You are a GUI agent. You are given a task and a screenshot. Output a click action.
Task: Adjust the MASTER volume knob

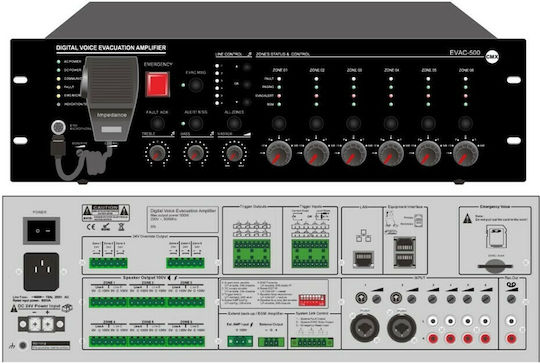coord(234,153)
